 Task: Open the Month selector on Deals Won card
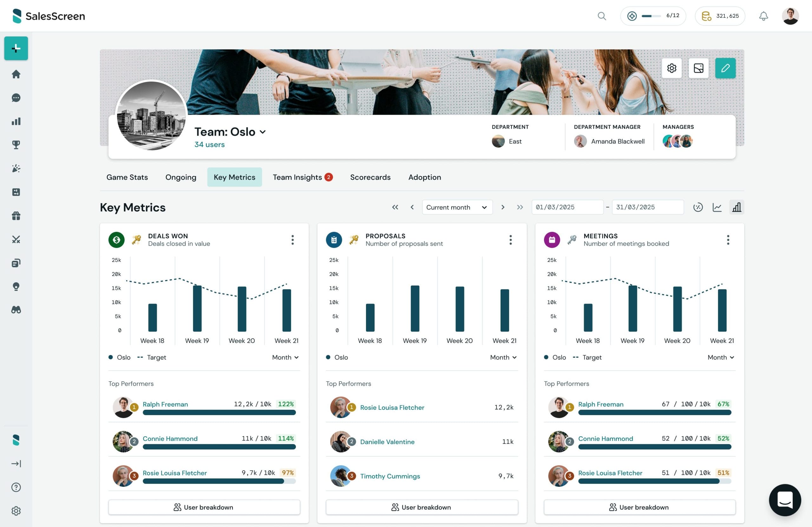tap(285, 357)
